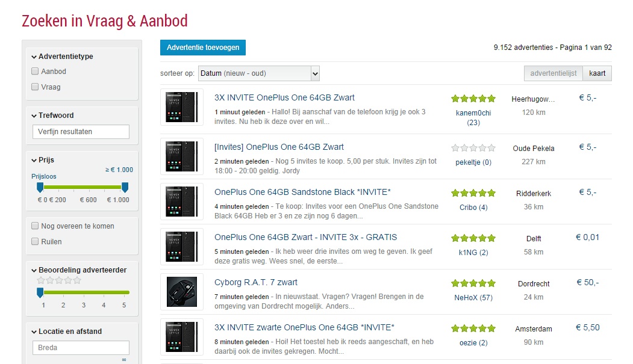Open thumbnail of [Invites] OnePlus One listing
The height and width of the screenshot is (364, 633).
(182, 156)
